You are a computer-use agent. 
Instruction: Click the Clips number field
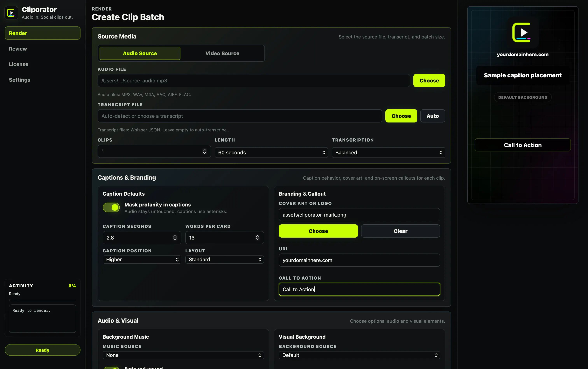(154, 151)
